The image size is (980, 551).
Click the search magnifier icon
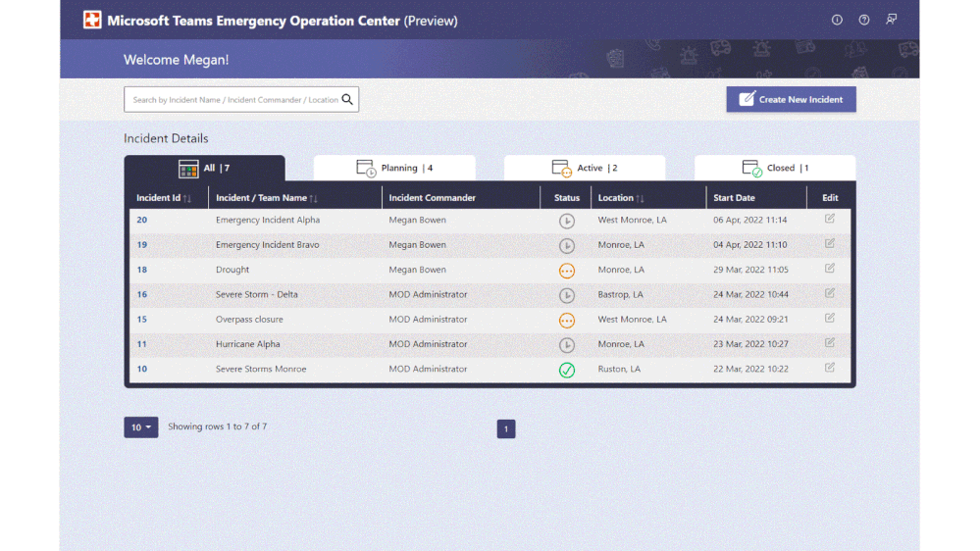(347, 99)
